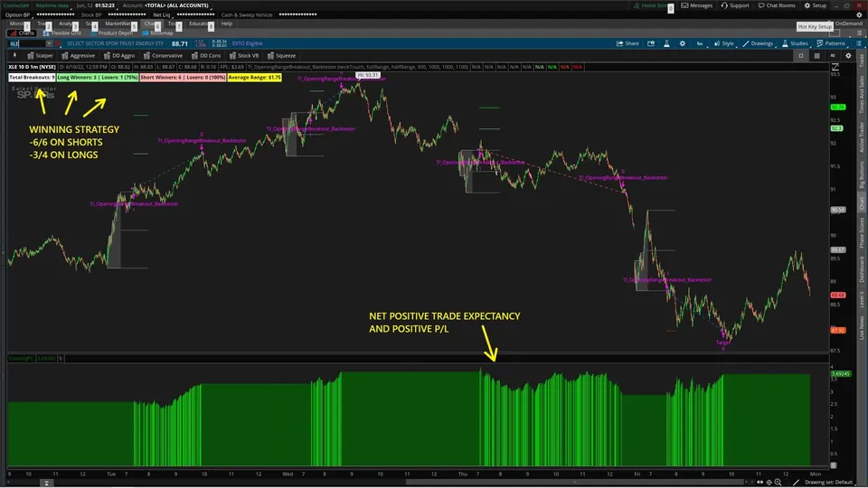Open the chart Style menu
The height and width of the screenshot is (488, 868).
click(723, 43)
